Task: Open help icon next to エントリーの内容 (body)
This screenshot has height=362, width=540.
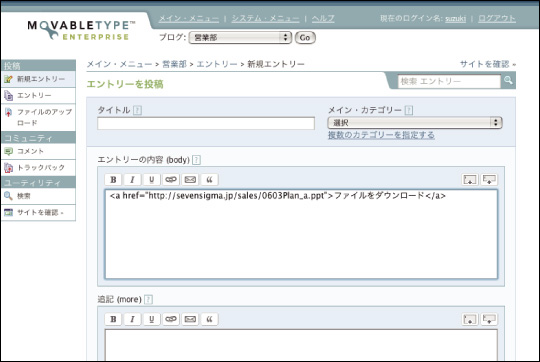Action: point(196,160)
